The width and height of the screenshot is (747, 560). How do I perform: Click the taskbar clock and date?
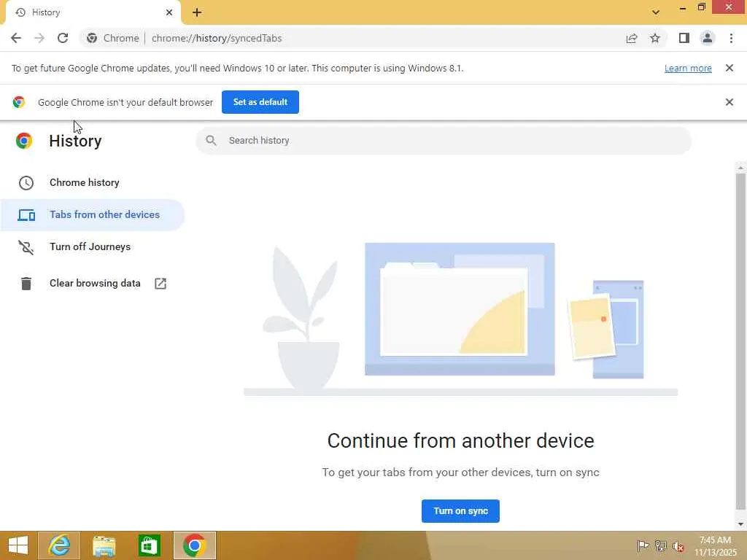click(715, 545)
